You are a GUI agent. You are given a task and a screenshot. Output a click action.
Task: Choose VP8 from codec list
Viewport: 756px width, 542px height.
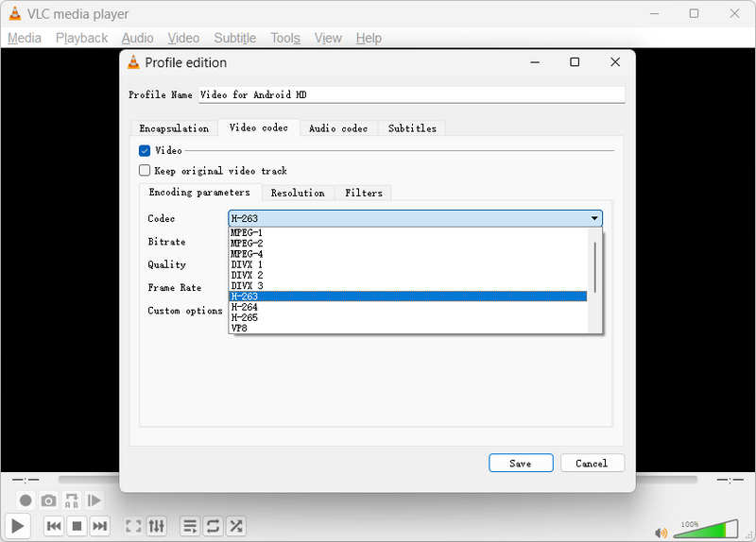[407, 328]
